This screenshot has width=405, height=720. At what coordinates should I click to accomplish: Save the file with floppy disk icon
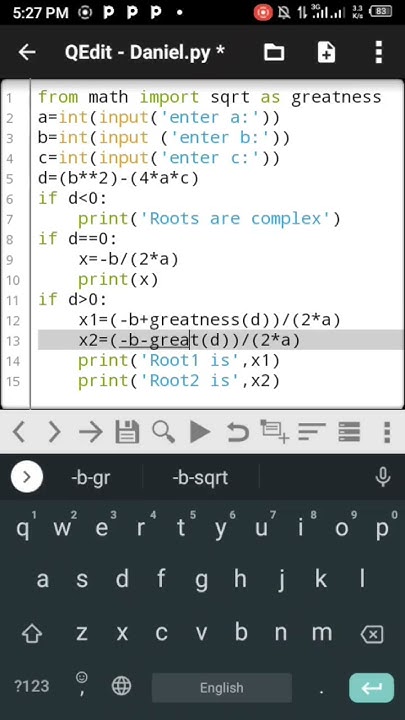click(x=127, y=432)
